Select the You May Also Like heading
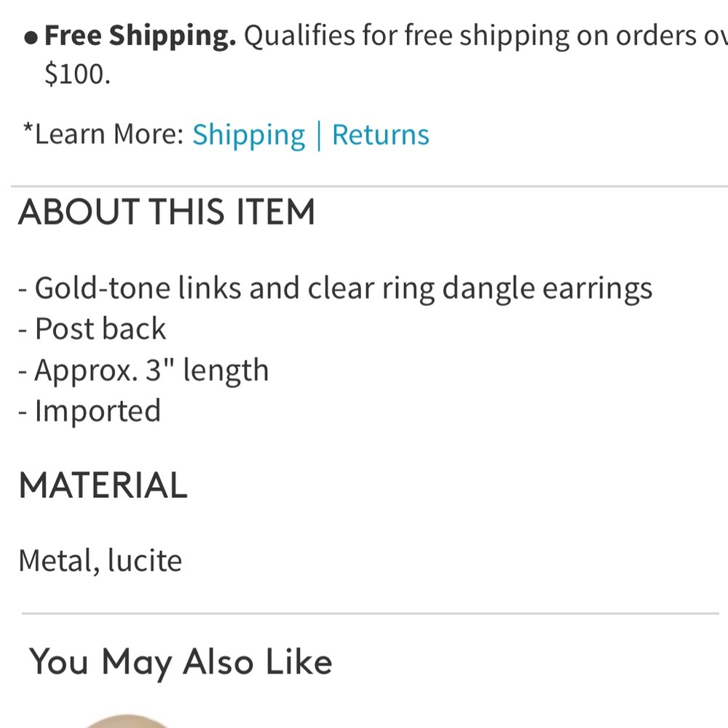The height and width of the screenshot is (728, 728). click(181, 662)
